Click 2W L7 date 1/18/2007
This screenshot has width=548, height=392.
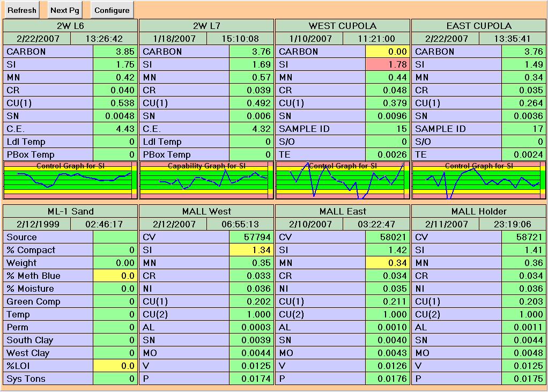tap(173, 39)
